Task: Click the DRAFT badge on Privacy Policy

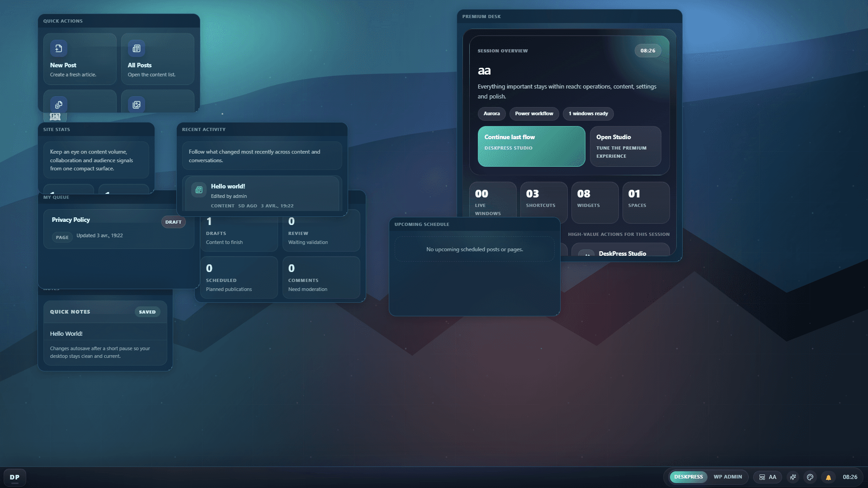Action: click(x=174, y=222)
